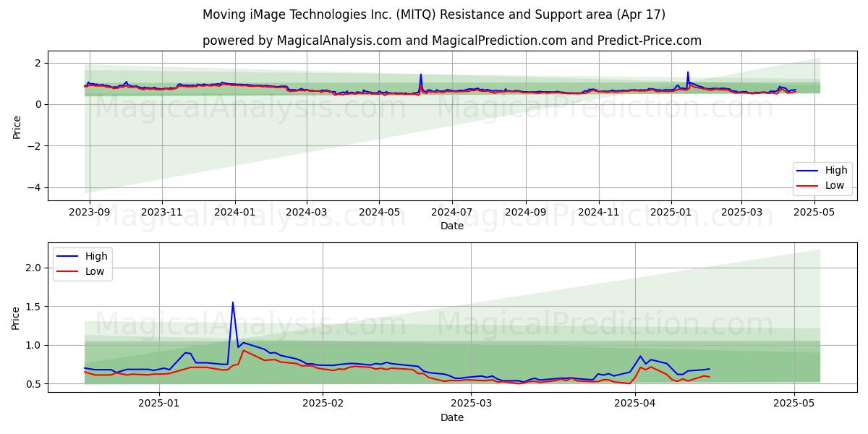Viewport: 868px width, 434px height.
Task: Click the 2024-07 tick label on upper axis
Action: (451, 213)
